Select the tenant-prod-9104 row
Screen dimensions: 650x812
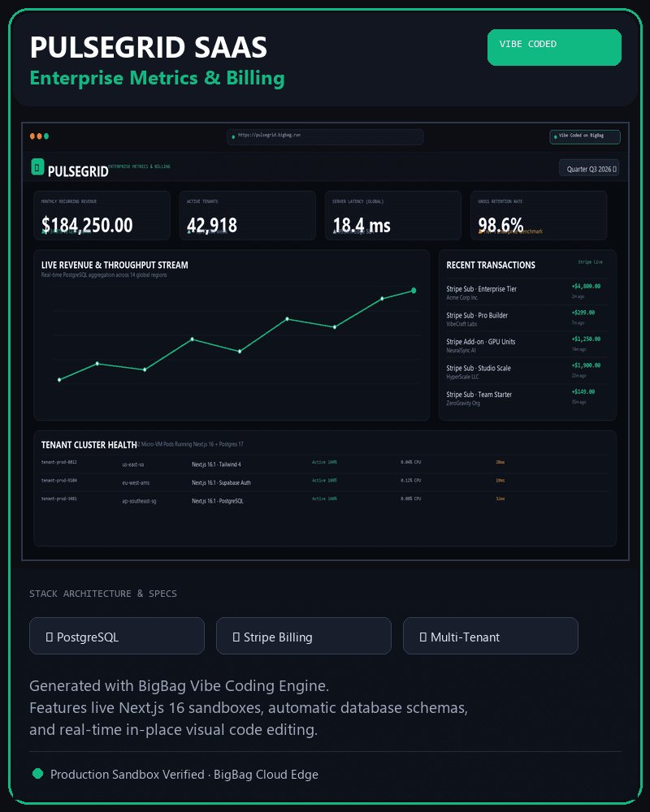click(x=325, y=482)
